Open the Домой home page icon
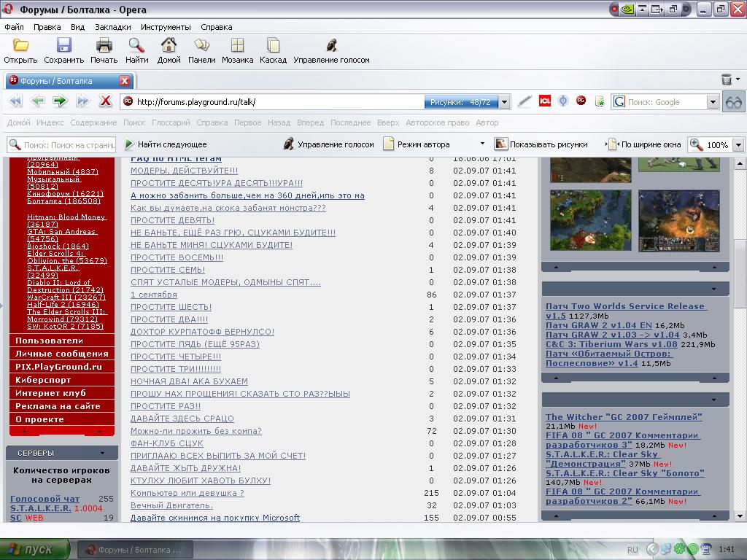 click(x=169, y=45)
